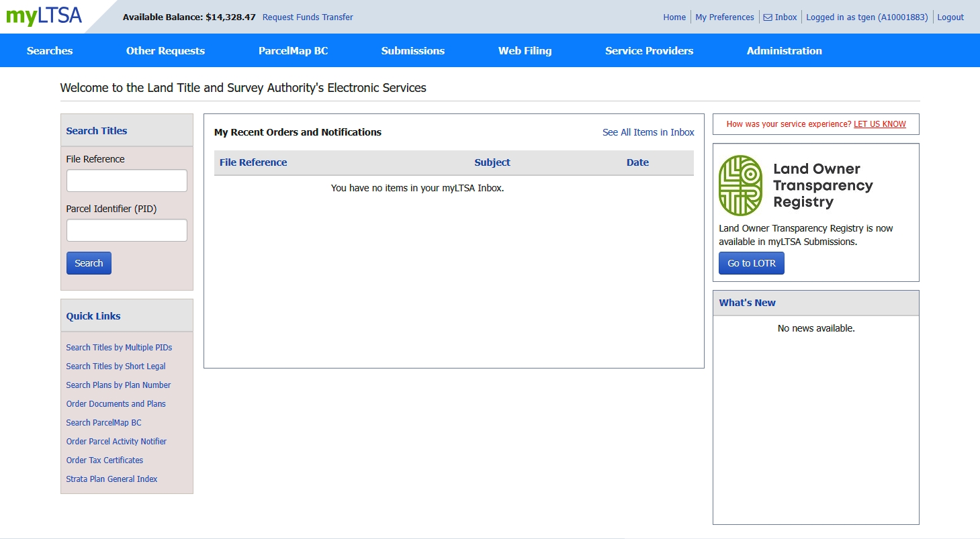Click the File Reference input field
The height and width of the screenshot is (539, 980).
127,181
